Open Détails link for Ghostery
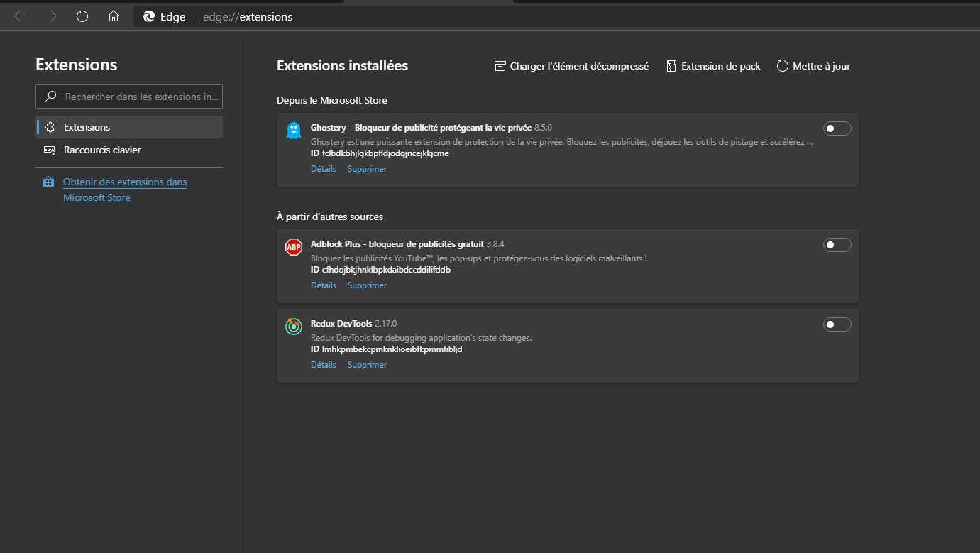Screen dimensions: 980x553 [x=324, y=169]
